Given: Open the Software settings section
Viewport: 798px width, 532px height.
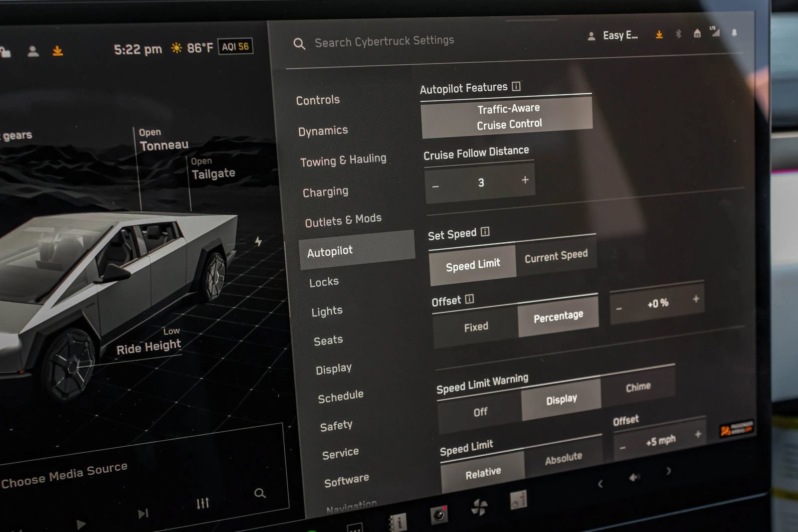Looking at the screenshot, I should coord(347,481).
